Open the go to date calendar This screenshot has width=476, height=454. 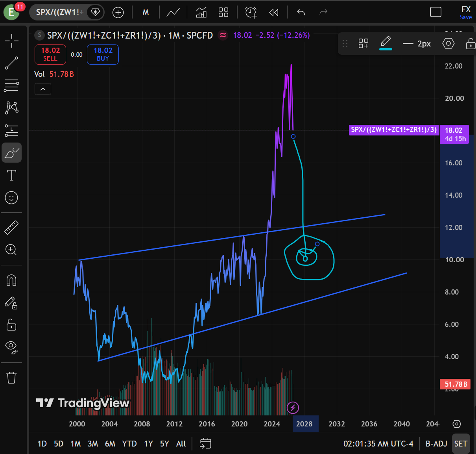point(205,444)
